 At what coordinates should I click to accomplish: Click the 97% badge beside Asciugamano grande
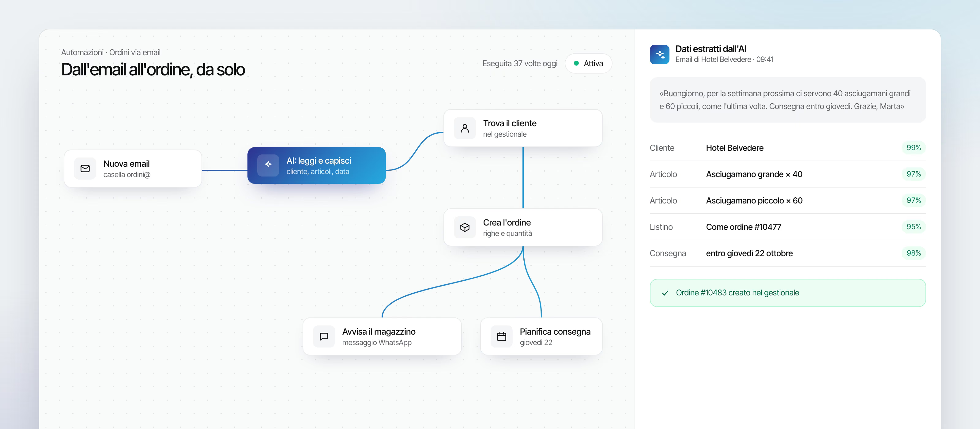tap(914, 174)
